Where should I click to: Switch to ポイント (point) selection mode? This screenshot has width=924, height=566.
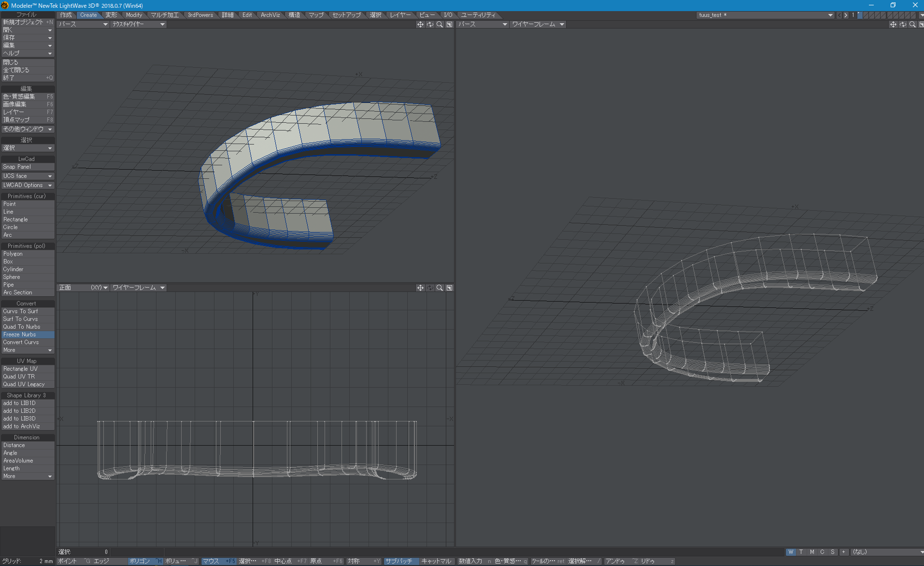coord(74,561)
